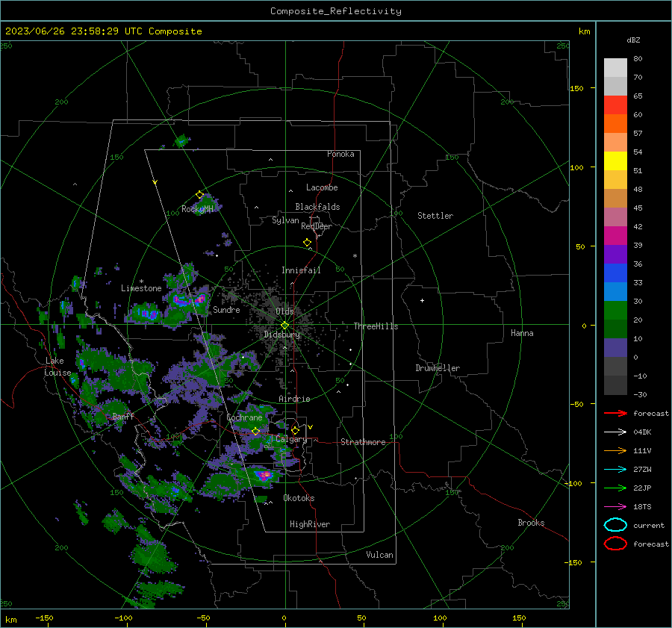Select the ThreeHills label

point(376,326)
